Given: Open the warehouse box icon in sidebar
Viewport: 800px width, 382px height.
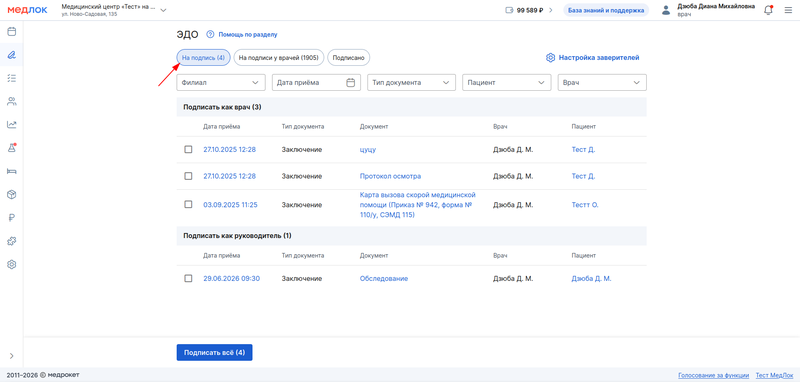Looking at the screenshot, I should (11, 194).
